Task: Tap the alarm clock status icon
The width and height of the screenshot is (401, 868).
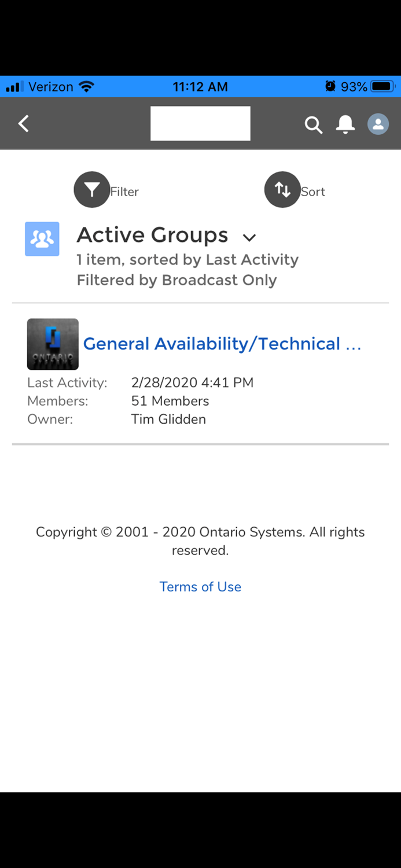Action: [x=331, y=86]
